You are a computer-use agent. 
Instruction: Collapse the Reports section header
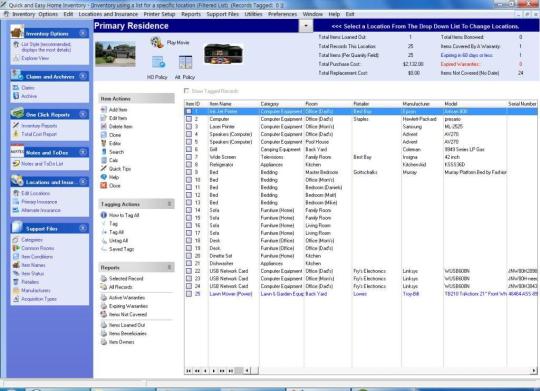(169, 267)
